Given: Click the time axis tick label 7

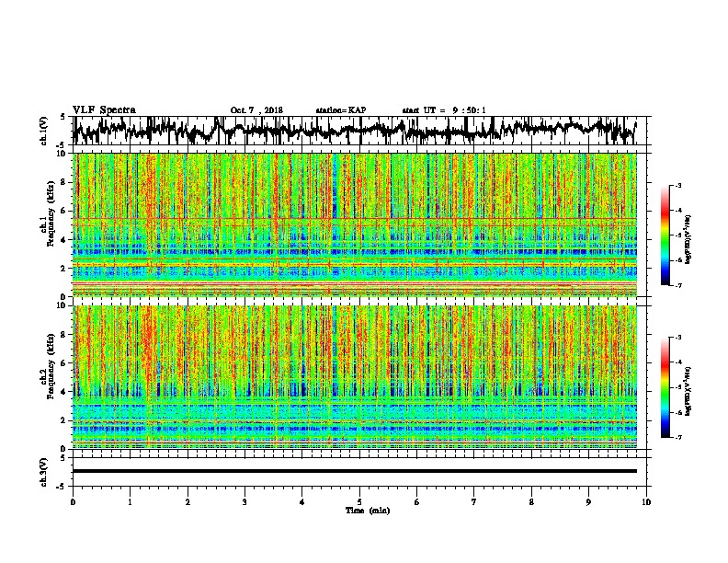Looking at the screenshot, I should (474, 502).
